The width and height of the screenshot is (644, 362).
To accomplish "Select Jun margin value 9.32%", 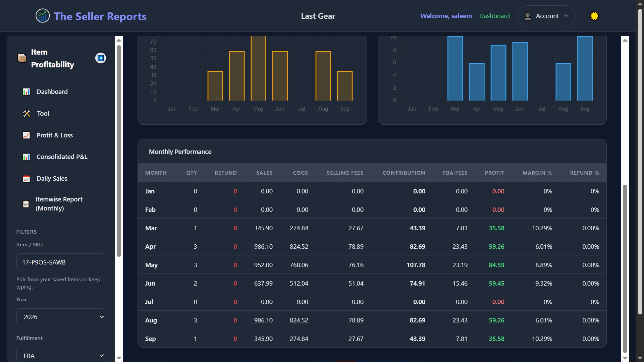I will point(544,283).
